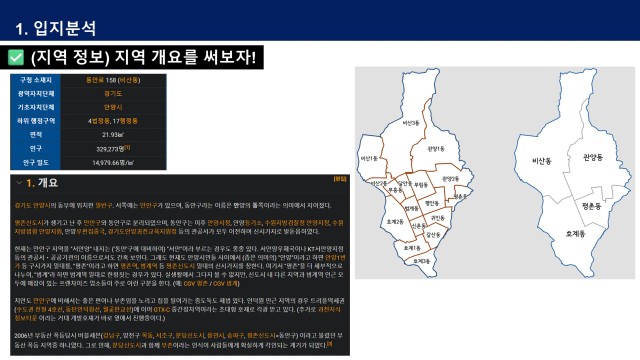Open the 서초구 link in the last paragraph

pyautogui.click(x=164, y=336)
